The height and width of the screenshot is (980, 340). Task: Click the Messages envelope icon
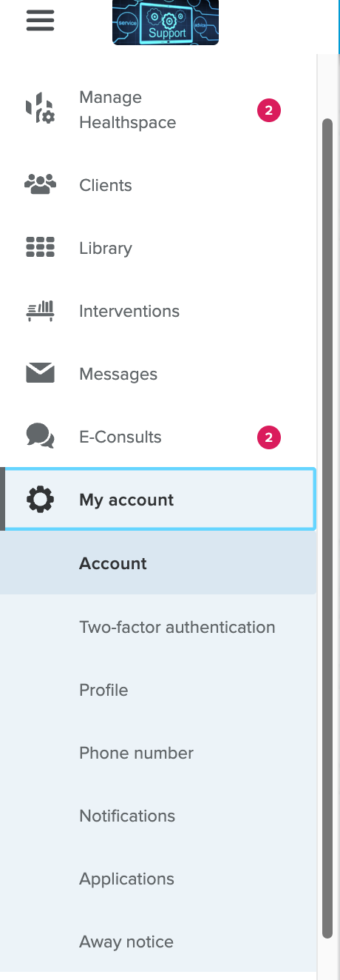[x=40, y=374]
